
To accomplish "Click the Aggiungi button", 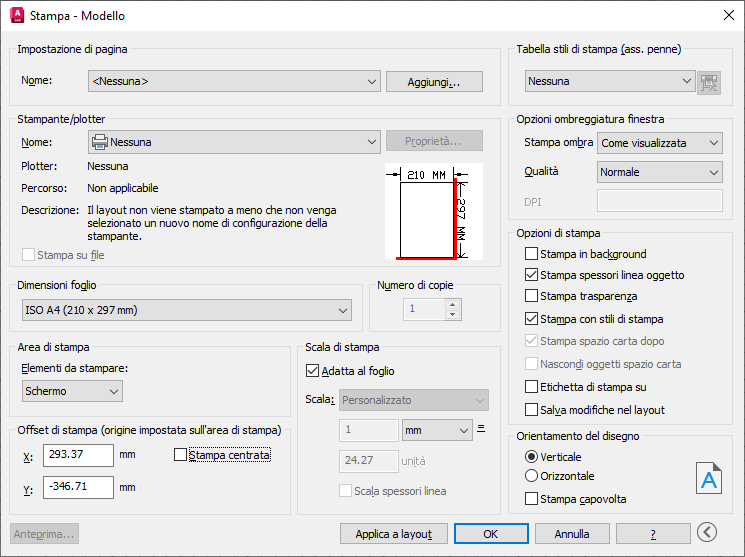I will point(434,82).
